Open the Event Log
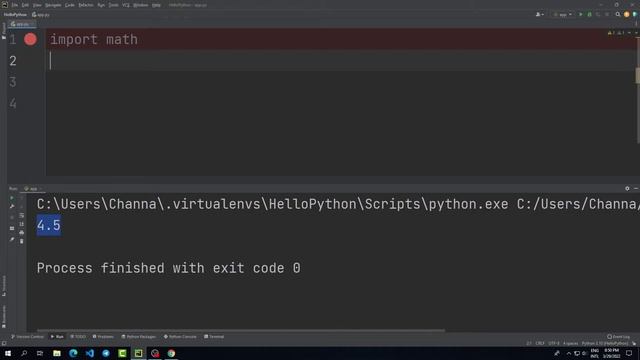Screen dimensions: 640x360 618,337
